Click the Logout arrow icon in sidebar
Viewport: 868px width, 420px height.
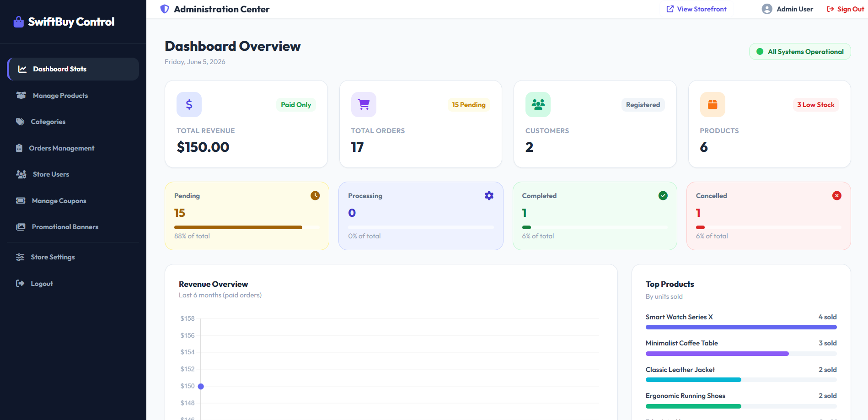tap(20, 284)
